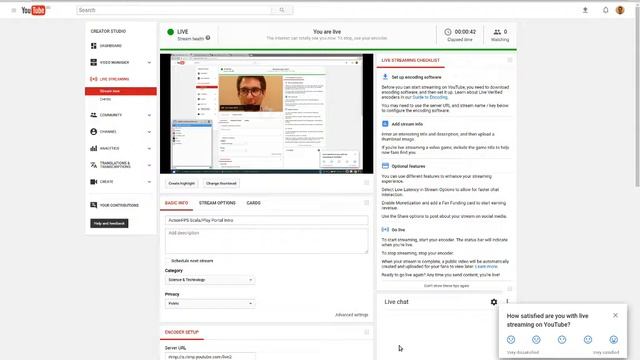Click the Optional features icon
This screenshot has width=640, height=360.
385,166
